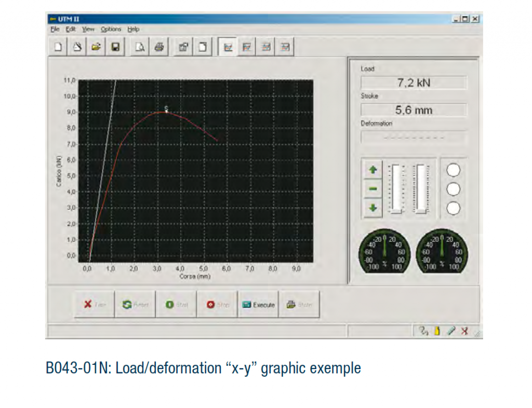Click the Load value field showing 7,2 kN
532x408 pixels.
tap(414, 83)
